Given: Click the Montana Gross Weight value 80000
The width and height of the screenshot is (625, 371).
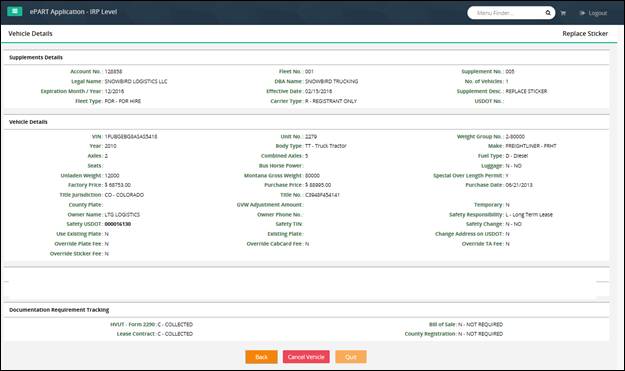Looking at the screenshot, I should (312, 175).
